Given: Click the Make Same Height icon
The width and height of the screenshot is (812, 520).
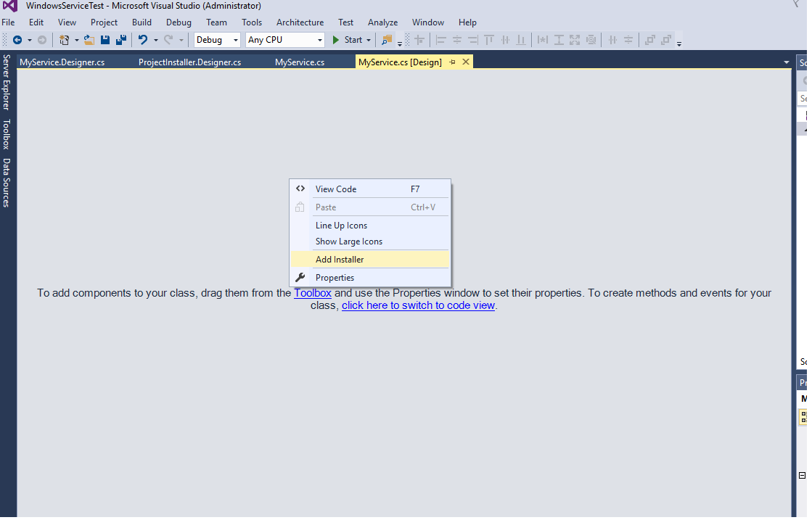Looking at the screenshot, I should [x=559, y=40].
